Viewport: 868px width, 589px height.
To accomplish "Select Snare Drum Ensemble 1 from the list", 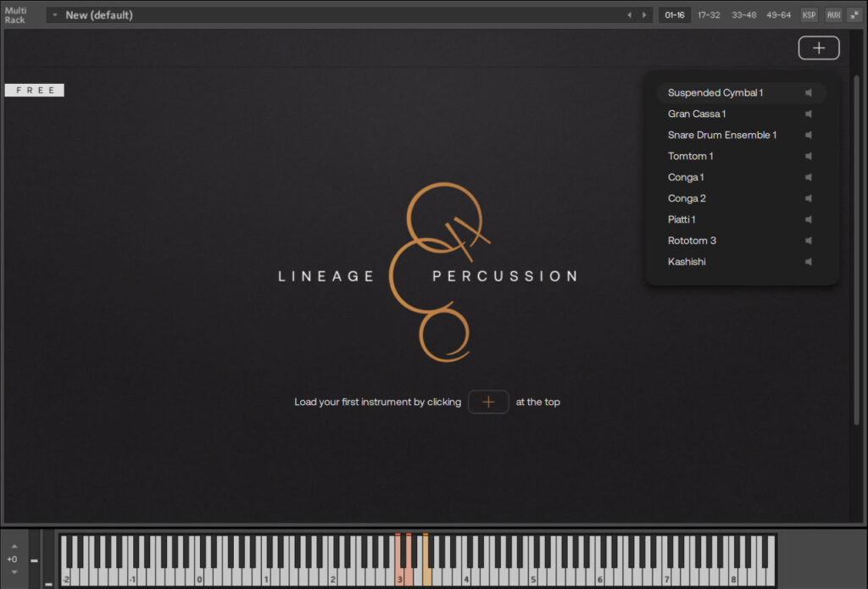I will [x=721, y=136].
